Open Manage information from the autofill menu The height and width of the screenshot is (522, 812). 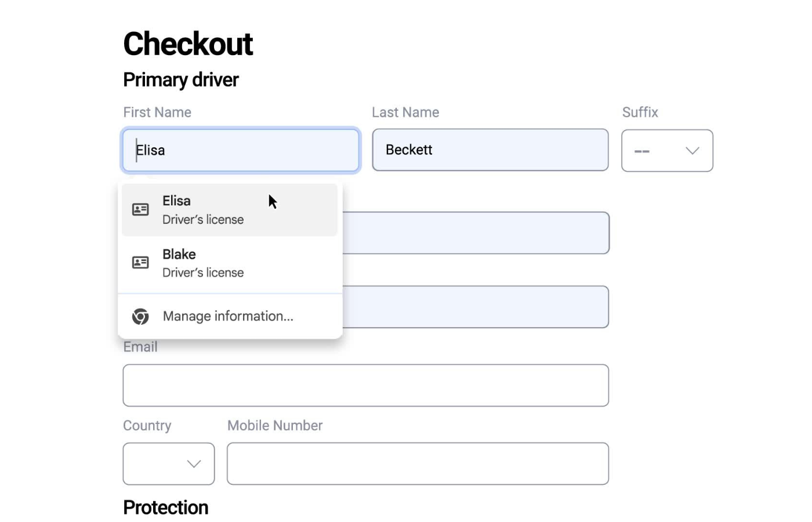(x=227, y=316)
